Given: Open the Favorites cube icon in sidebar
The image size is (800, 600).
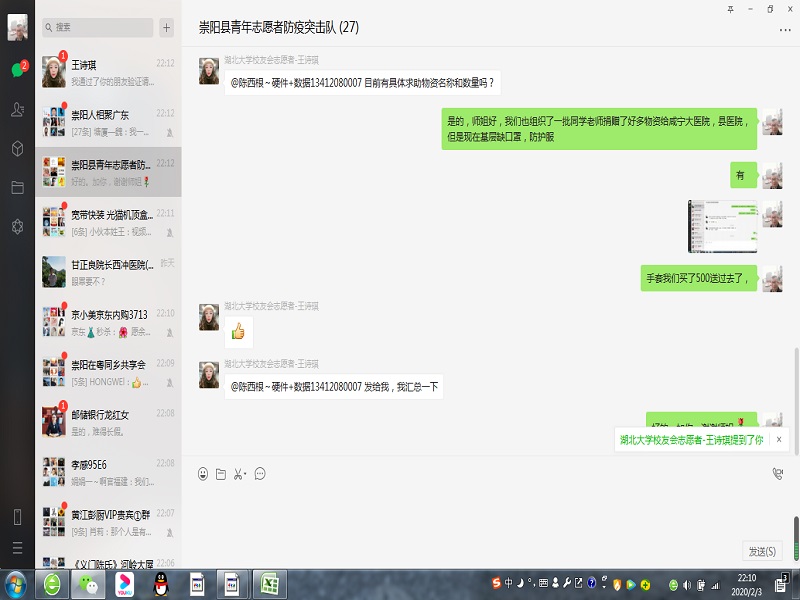Looking at the screenshot, I should (x=17, y=149).
